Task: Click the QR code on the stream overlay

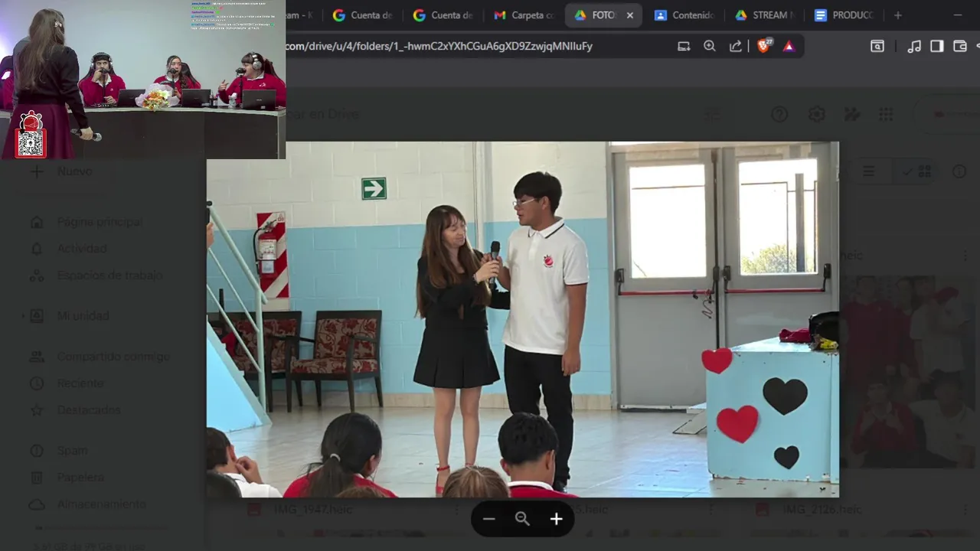Action: tap(31, 143)
